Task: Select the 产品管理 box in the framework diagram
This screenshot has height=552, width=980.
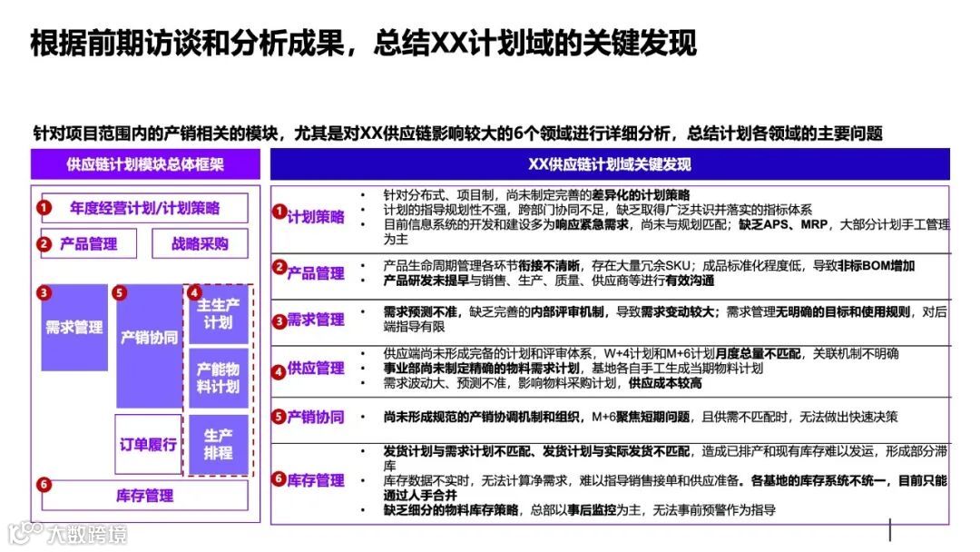Action: click(89, 243)
